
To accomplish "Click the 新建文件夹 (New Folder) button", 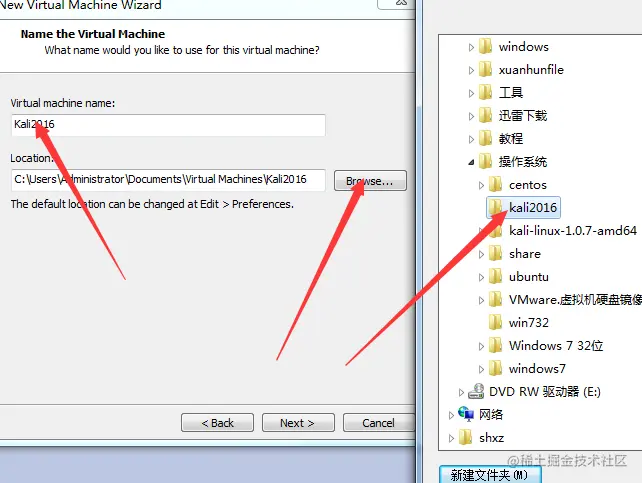I will (x=490, y=475).
